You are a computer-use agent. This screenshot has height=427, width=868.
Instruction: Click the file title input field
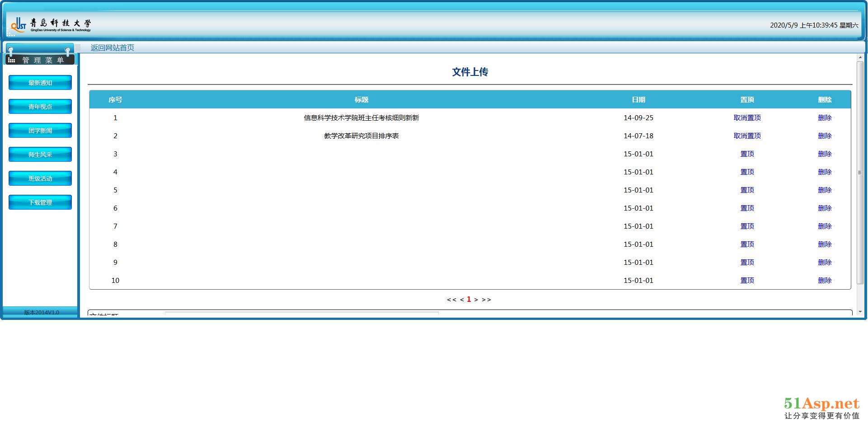[x=301, y=314]
